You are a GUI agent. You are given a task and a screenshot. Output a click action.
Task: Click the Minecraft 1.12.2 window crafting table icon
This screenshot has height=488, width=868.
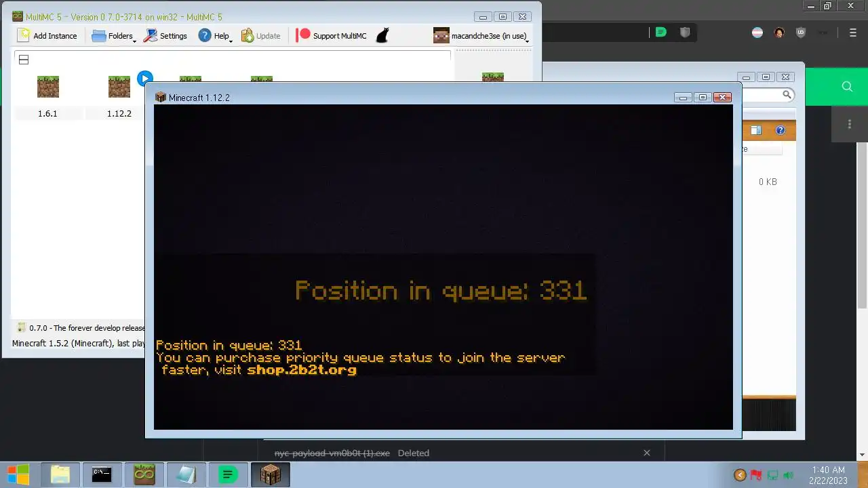click(x=161, y=98)
